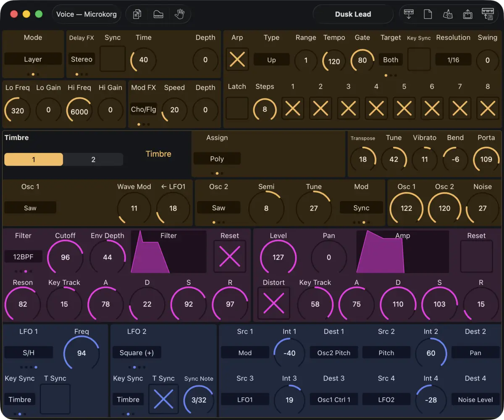The width and height of the screenshot is (504, 420).
Task: Toggle arp step 6 checkbox
Action: [432, 108]
